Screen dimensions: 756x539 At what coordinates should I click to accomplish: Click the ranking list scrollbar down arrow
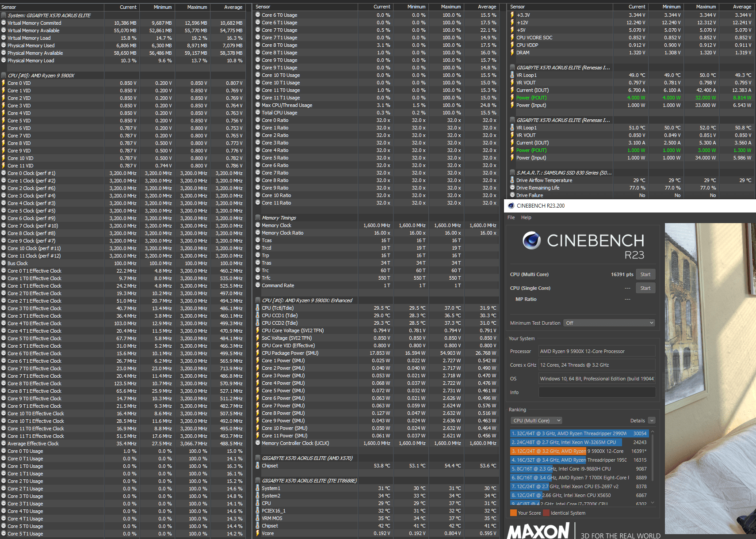pos(652,503)
